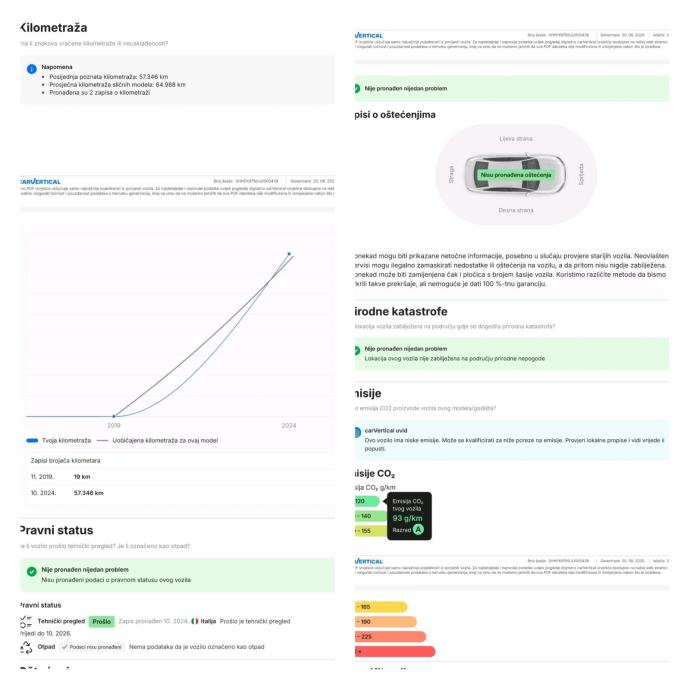Click the Nisu pronađena oštećenja label on car
Viewport: 690px width, 690px height.
pyautogui.click(x=514, y=174)
